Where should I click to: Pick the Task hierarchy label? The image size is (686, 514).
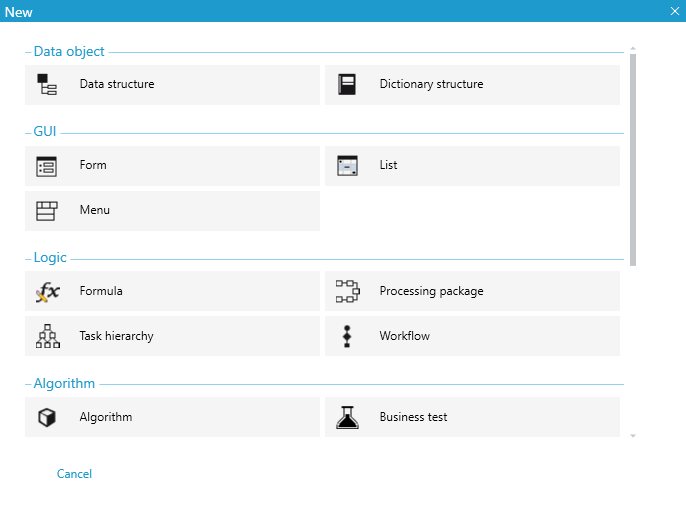coord(116,336)
